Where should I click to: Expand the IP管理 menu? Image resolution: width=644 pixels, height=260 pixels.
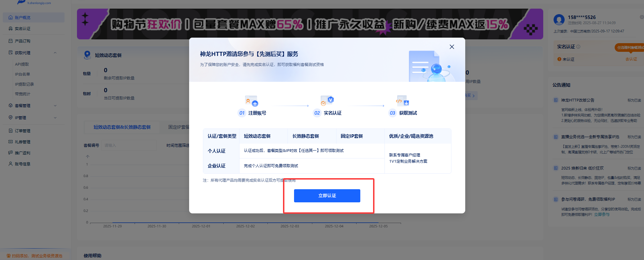tap(55, 118)
